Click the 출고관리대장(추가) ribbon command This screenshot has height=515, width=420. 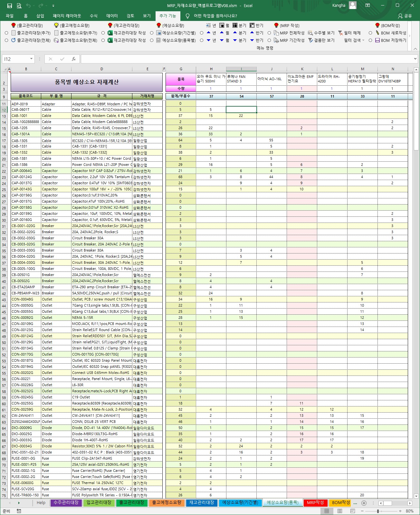31,33
